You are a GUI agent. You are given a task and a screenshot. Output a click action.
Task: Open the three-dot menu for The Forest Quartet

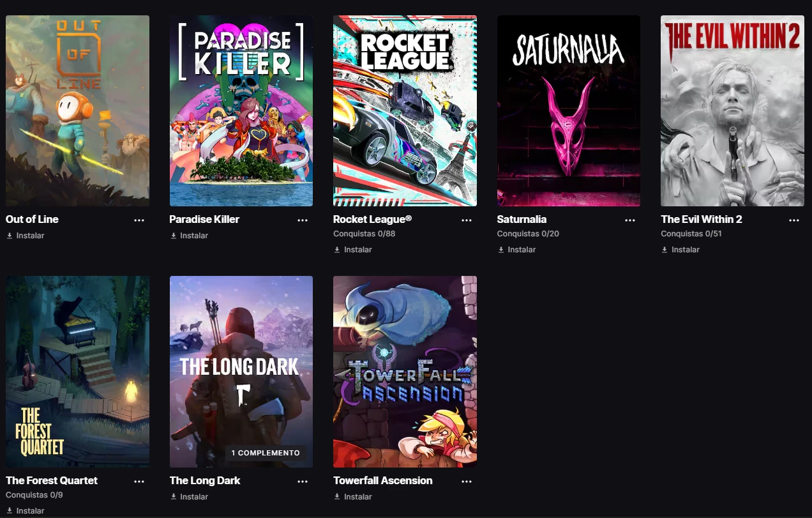click(x=139, y=481)
